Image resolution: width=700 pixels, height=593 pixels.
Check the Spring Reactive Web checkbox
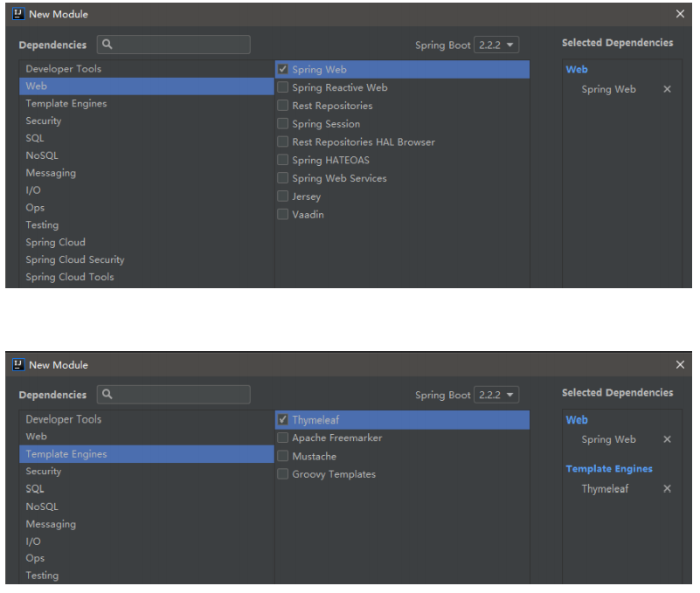point(282,87)
